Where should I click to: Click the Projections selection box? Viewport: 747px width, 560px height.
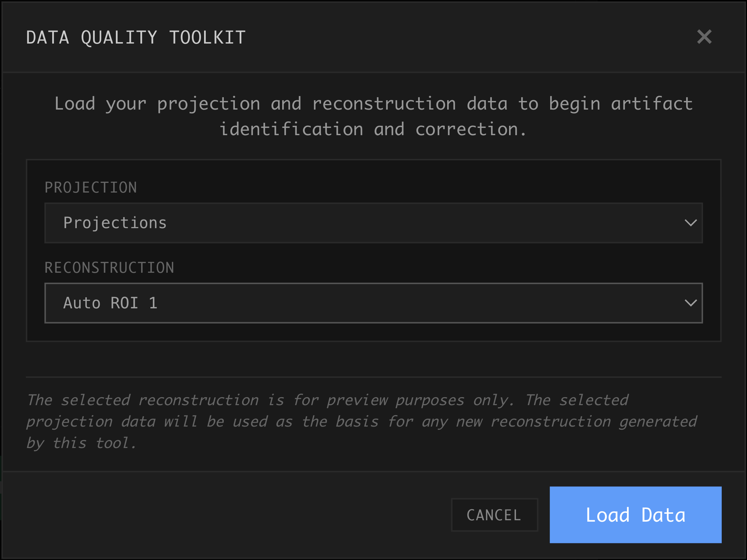click(373, 223)
